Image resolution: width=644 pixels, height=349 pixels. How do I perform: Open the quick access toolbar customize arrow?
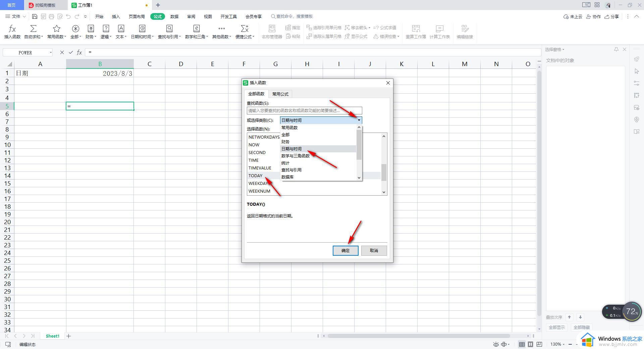85,16
